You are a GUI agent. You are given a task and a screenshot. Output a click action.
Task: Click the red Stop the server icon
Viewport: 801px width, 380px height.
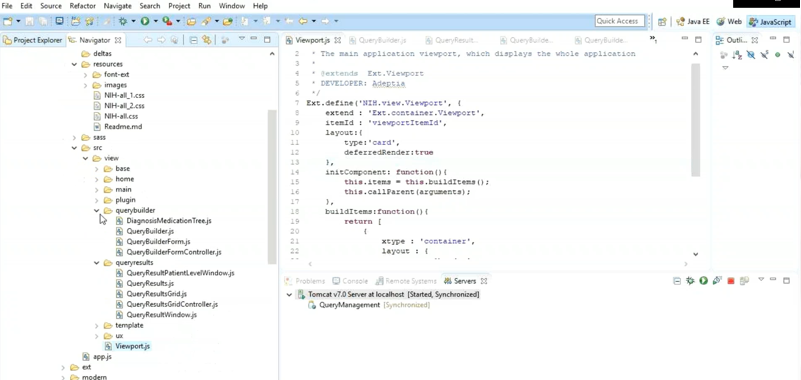click(731, 281)
